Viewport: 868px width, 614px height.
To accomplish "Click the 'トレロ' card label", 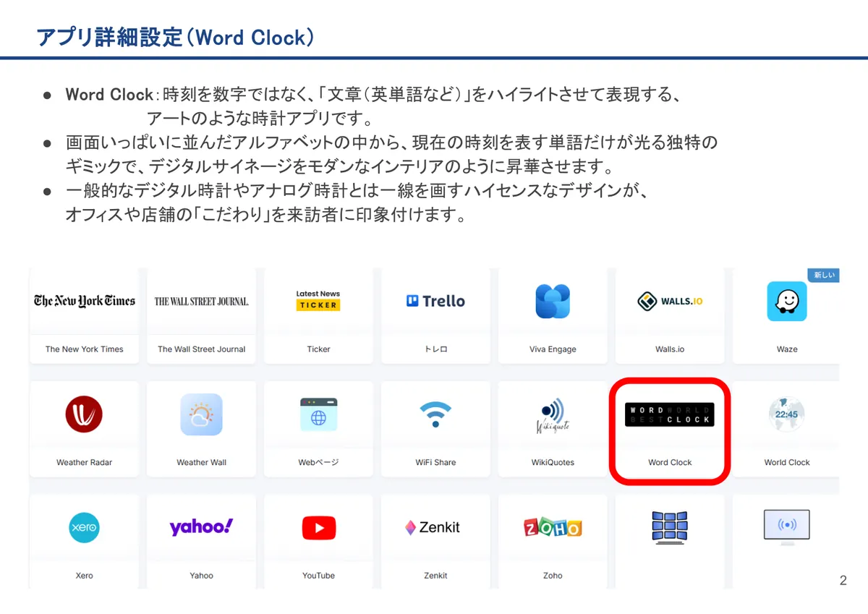I will [x=435, y=349].
